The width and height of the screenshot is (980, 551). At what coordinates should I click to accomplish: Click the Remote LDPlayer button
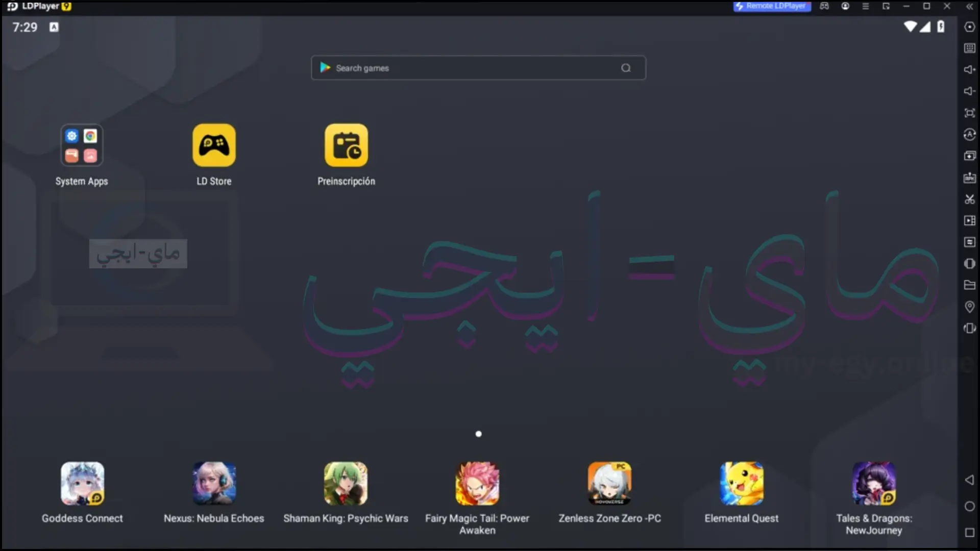pyautogui.click(x=772, y=6)
